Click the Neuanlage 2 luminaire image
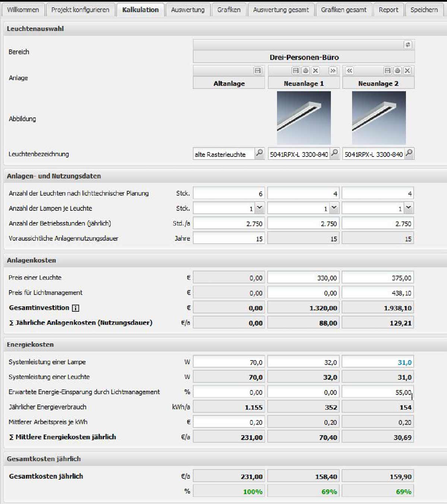This screenshot has width=447, height=504. coord(379,118)
